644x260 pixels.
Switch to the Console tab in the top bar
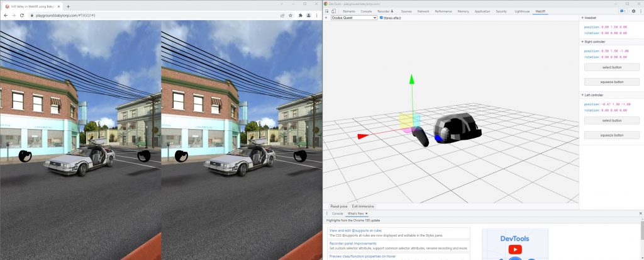click(x=366, y=11)
